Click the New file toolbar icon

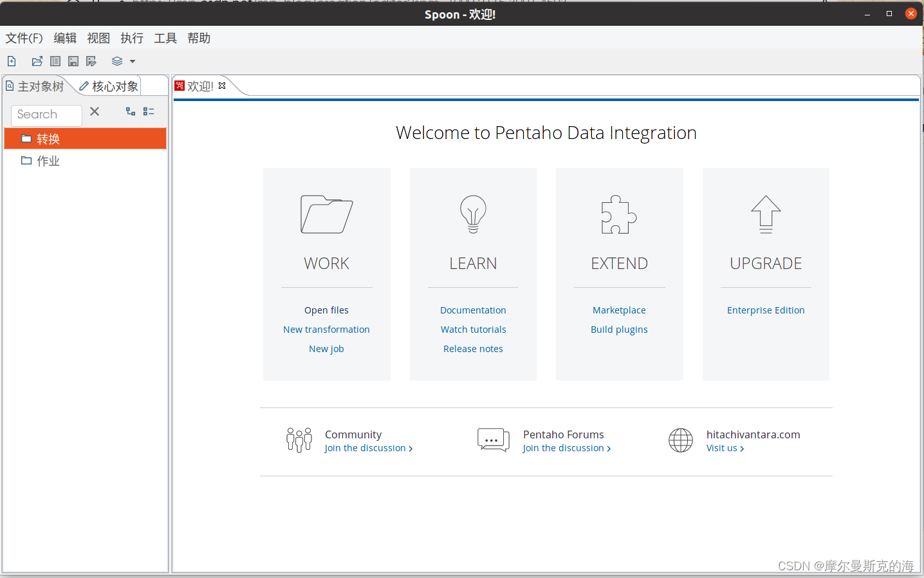(12, 61)
